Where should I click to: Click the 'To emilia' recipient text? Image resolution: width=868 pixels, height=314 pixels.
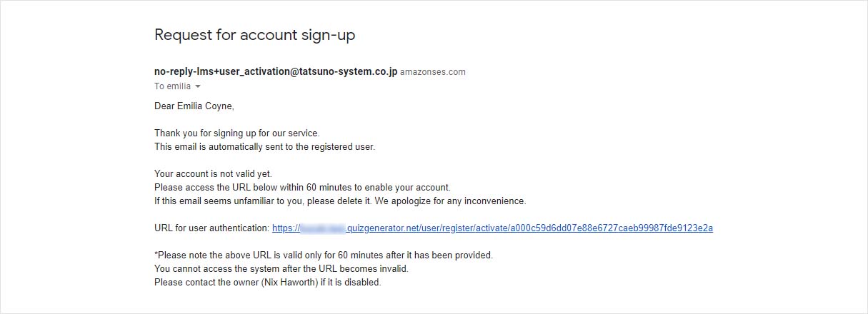172,86
